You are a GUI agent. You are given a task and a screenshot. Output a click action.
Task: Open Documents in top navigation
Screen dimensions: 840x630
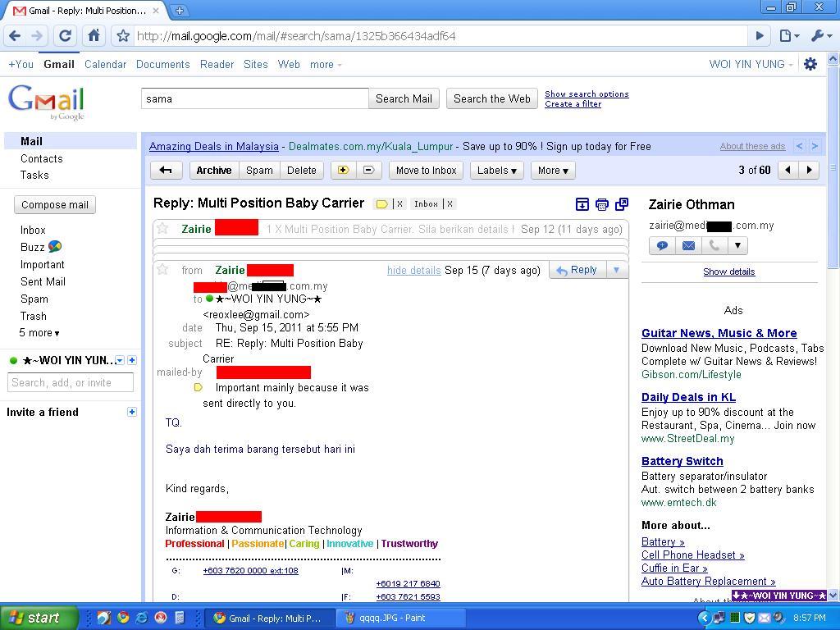click(163, 64)
